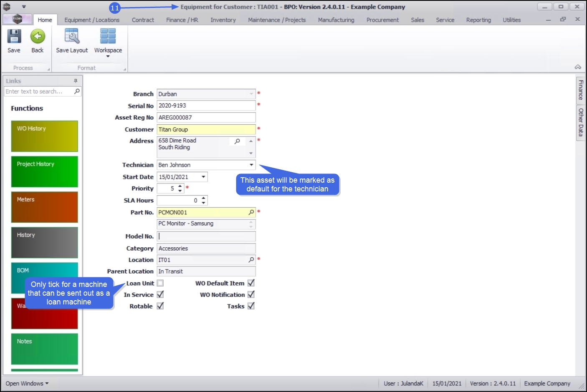This screenshot has width=587, height=392.
Task: Click the Category field
Action: 206,249
